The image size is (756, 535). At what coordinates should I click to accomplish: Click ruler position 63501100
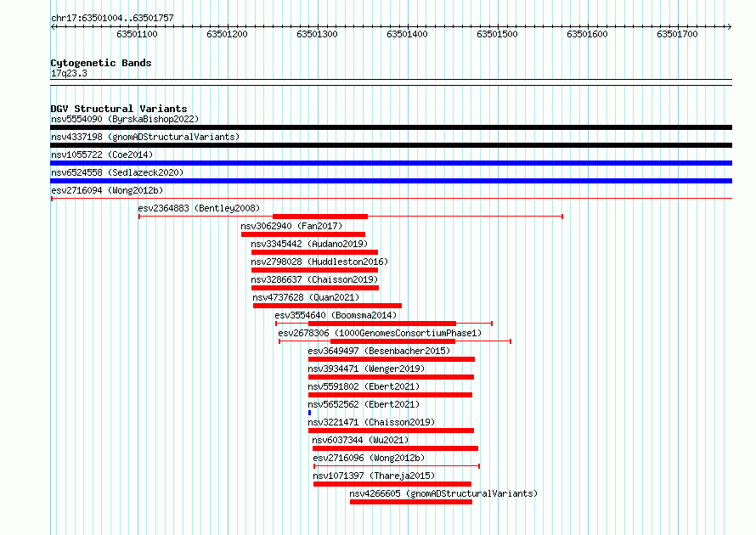point(137,34)
